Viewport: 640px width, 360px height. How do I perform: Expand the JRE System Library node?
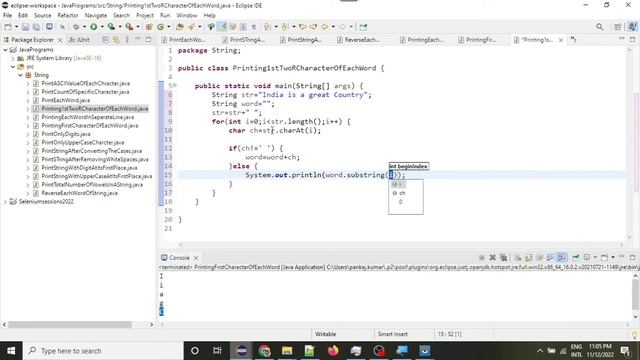coord(13,58)
